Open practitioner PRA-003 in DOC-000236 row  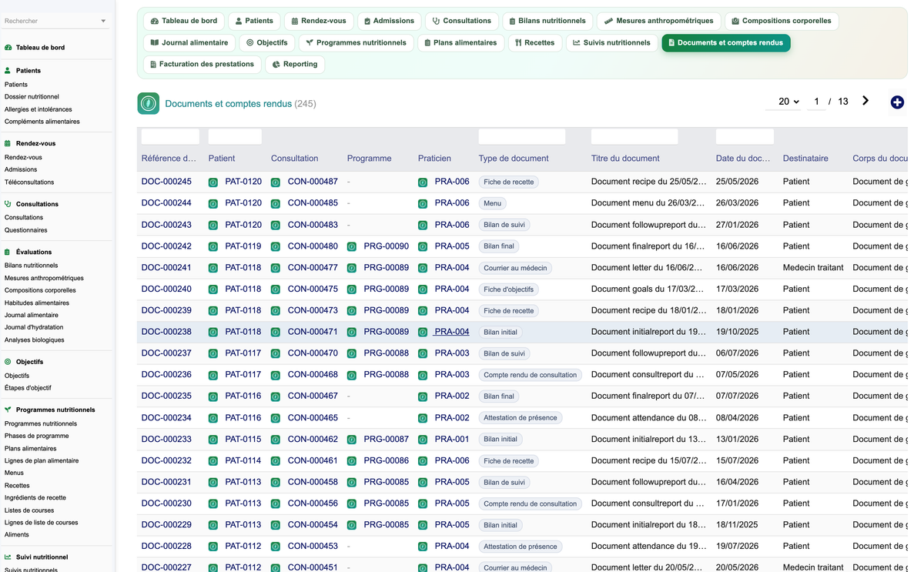452,375
